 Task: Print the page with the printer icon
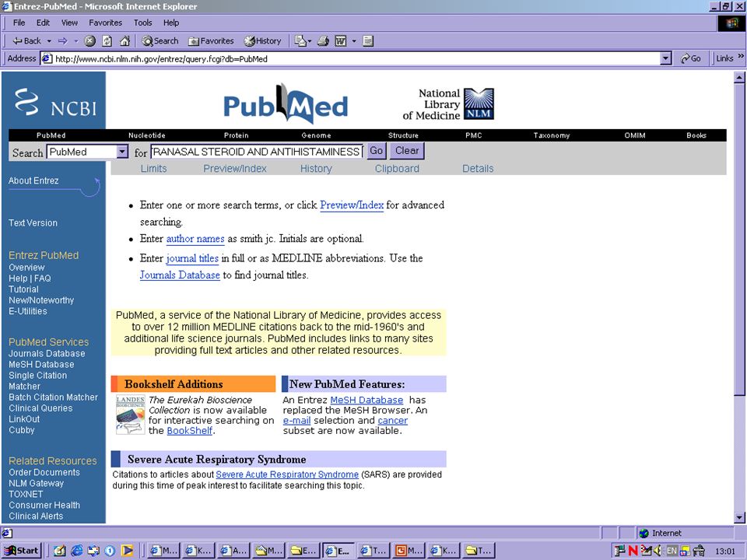pos(324,41)
